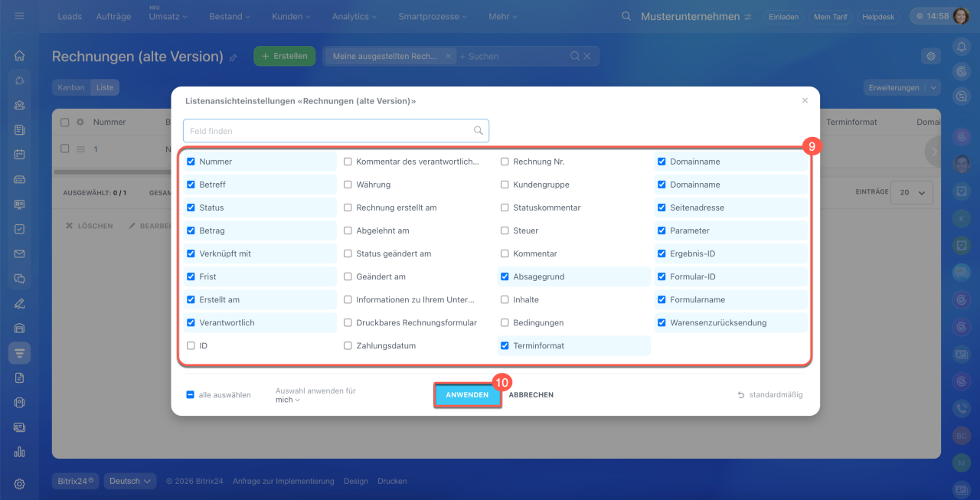Open the tasks checkmark icon in sidebar

coord(19,229)
